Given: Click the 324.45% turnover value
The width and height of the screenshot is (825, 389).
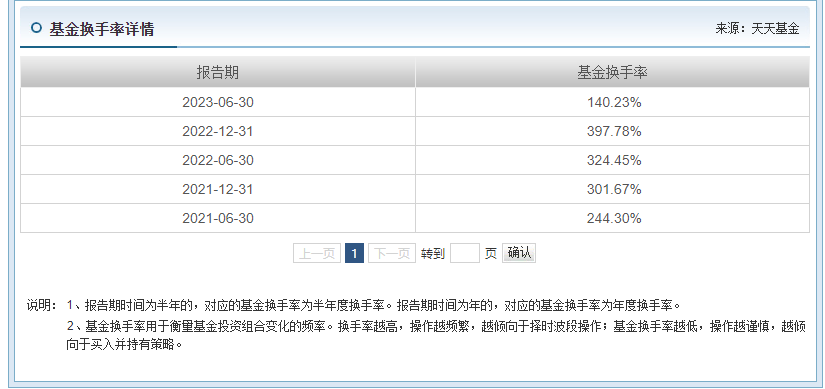Looking at the screenshot, I should coord(614,160).
